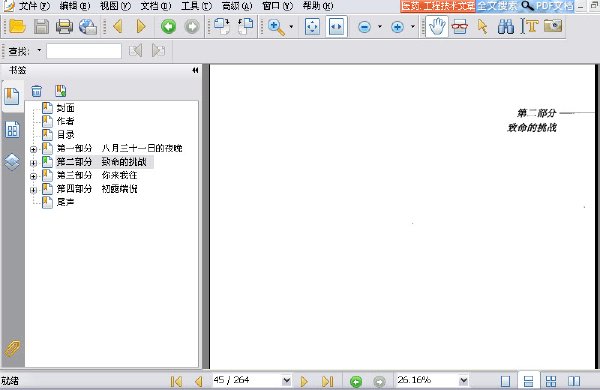Delete bookmark with the trash icon
Image resolution: width=600 pixels, height=390 pixels.
click(37, 91)
